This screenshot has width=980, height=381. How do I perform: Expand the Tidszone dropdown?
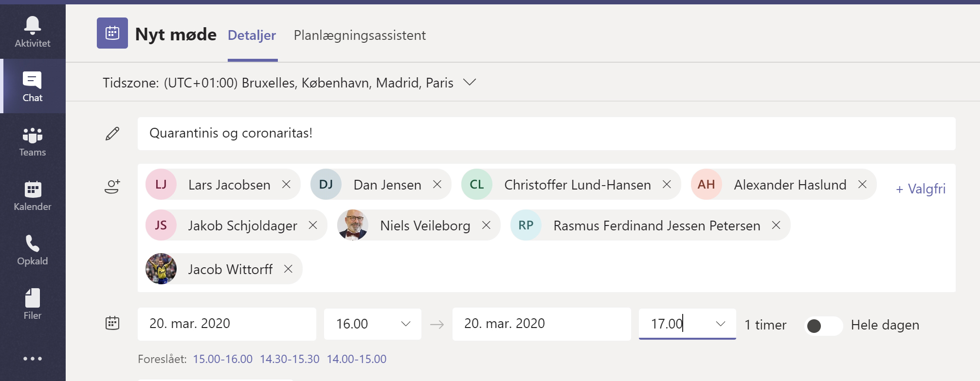(x=470, y=83)
